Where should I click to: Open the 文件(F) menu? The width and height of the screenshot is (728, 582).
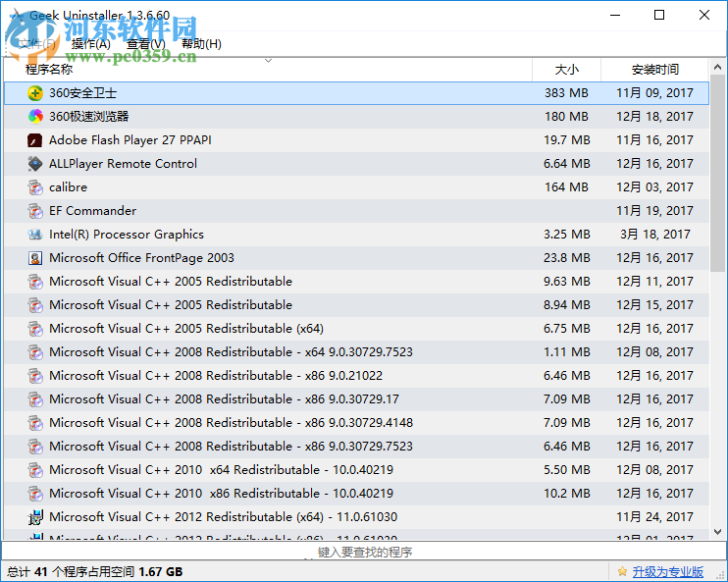click(37, 44)
